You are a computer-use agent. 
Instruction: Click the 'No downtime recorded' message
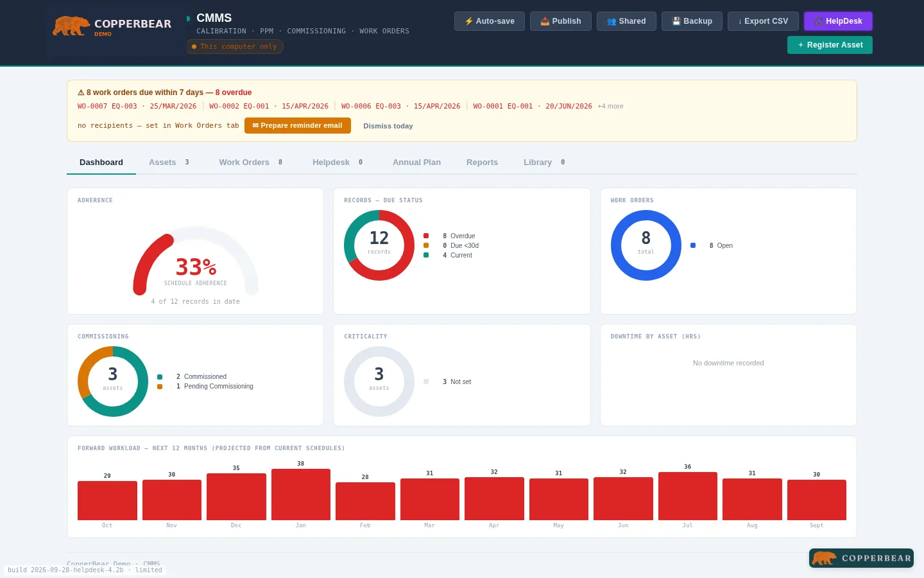728,363
